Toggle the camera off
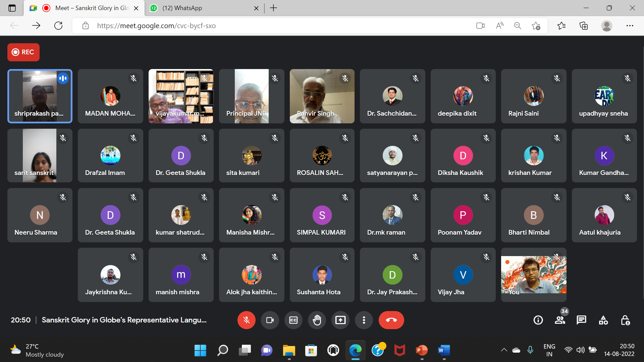The height and width of the screenshot is (362, 644). 270,320
